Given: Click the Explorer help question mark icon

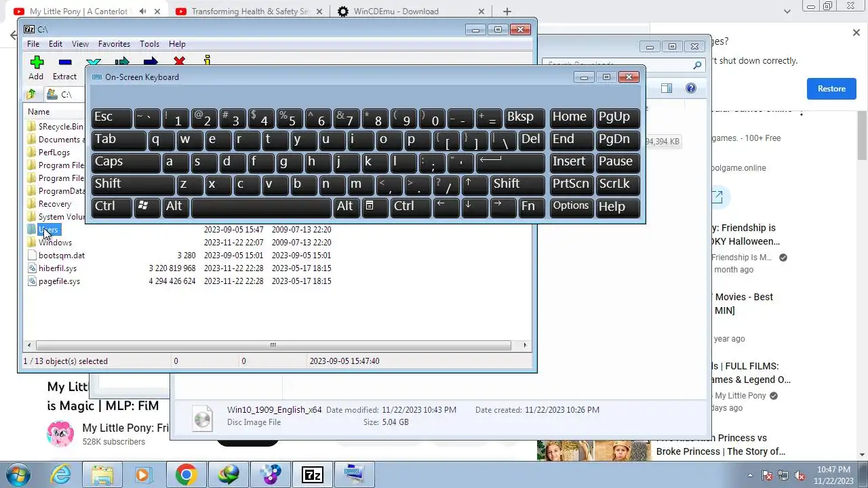Looking at the screenshot, I should pyautogui.click(x=690, y=88).
